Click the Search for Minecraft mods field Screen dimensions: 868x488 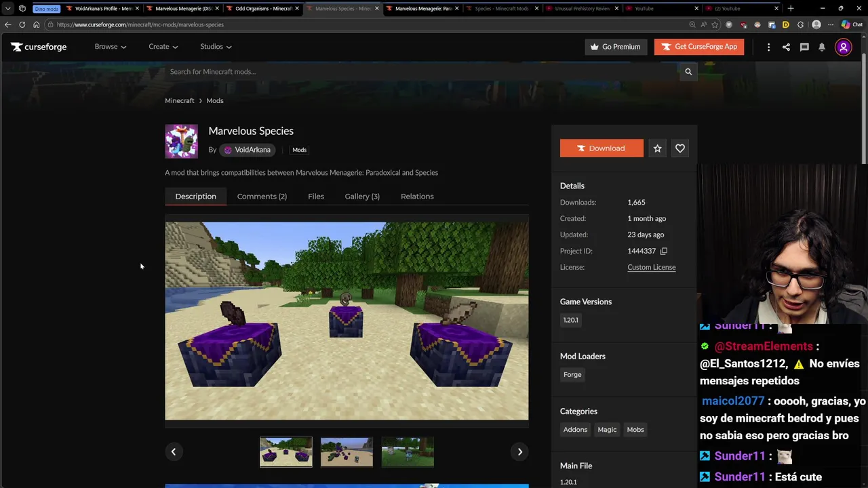coord(420,72)
